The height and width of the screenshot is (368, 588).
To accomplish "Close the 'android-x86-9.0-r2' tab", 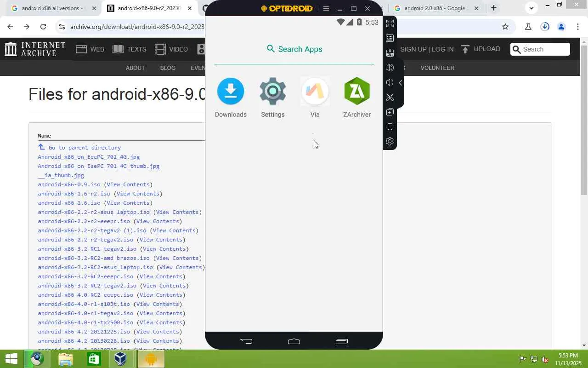I will (x=189, y=8).
